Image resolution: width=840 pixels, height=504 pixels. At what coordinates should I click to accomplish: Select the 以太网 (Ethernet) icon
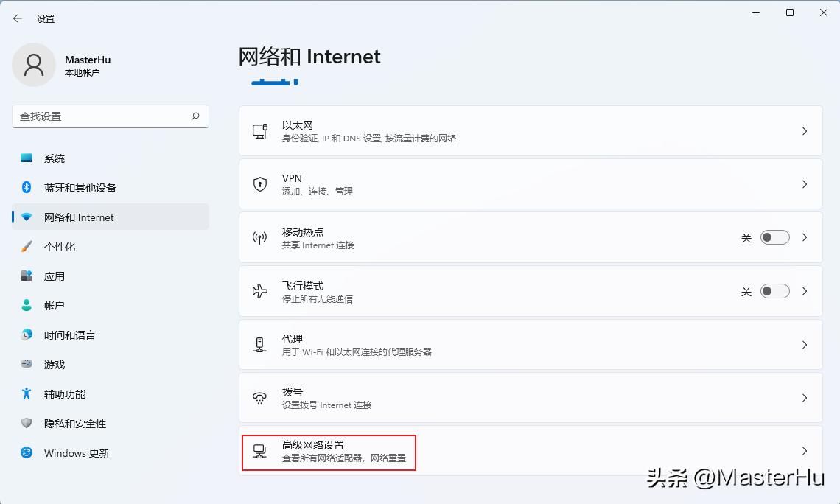[x=260, y=130]
